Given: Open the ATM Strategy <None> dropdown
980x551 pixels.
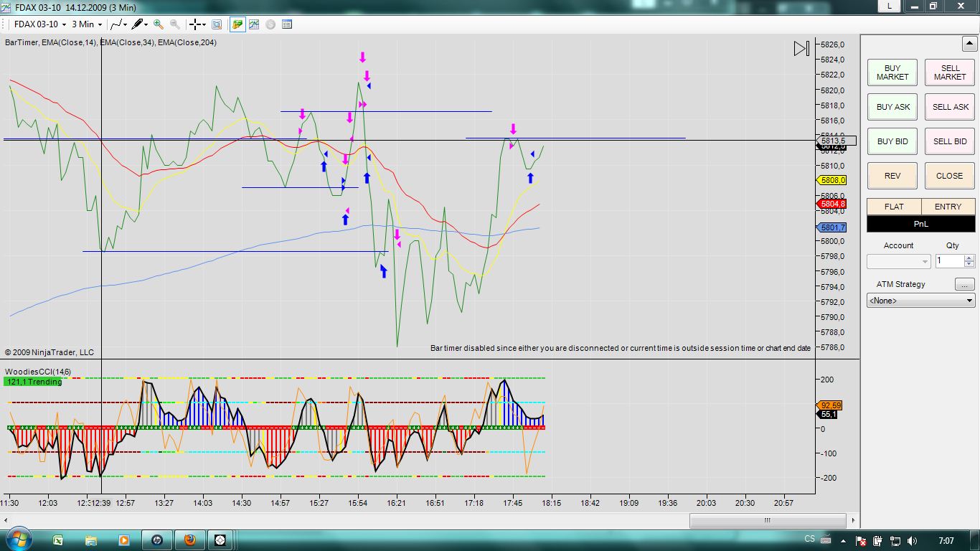Looking at the screenshot, I should click(920, 301).
